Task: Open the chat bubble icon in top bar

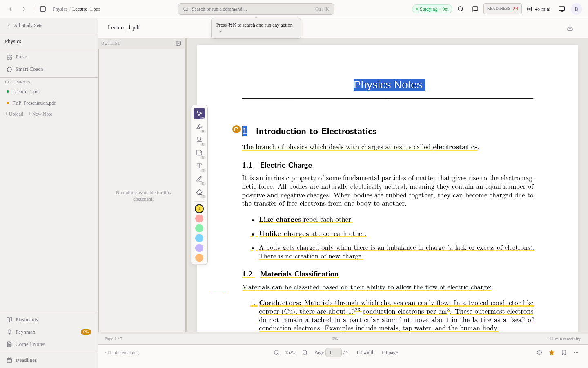Action: coord(475,9)
